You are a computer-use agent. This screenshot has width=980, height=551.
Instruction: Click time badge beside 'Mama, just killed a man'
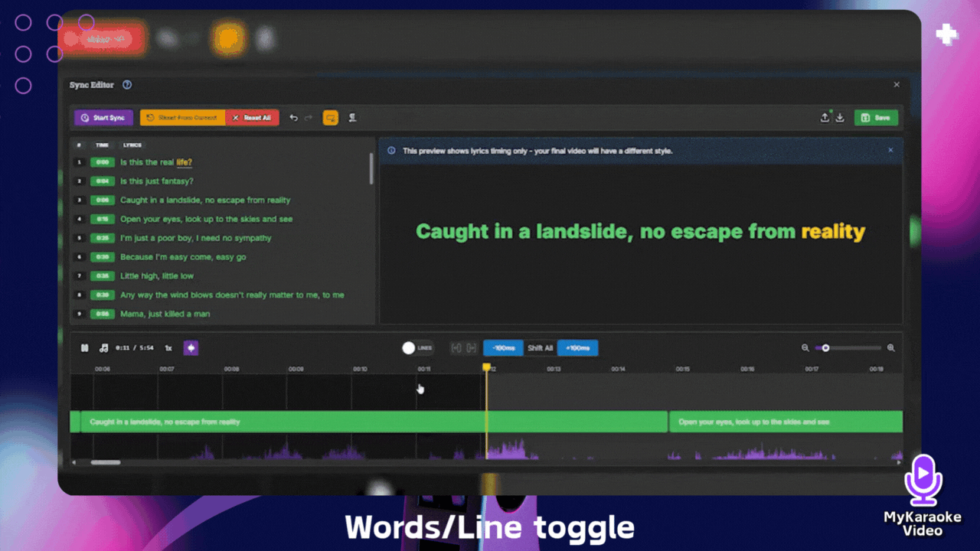tap(102, 314)
